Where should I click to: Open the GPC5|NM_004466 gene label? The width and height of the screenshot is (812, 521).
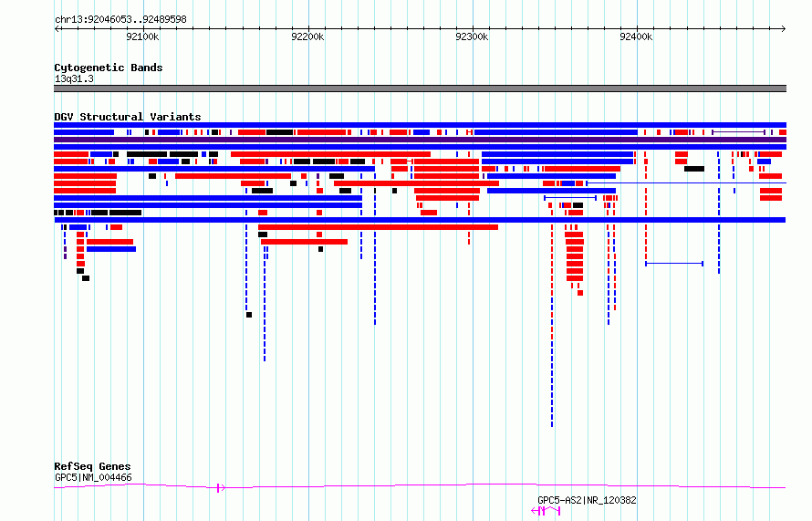click(93, 477)
